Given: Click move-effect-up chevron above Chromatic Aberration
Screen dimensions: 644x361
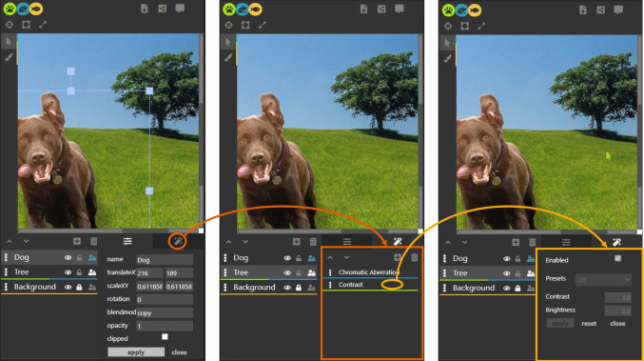Looking at the screenshot, I should [x=330, y=257].
